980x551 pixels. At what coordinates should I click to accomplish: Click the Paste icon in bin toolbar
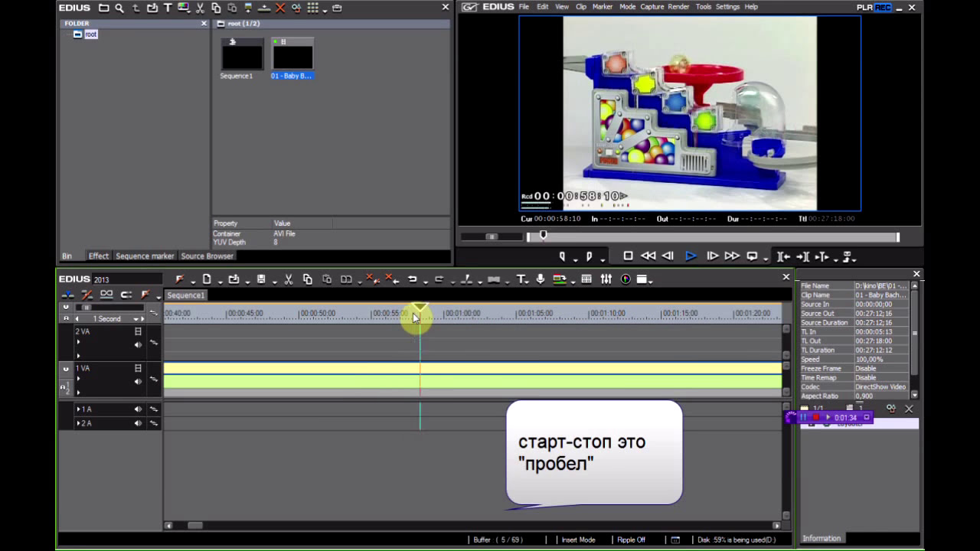[x=232, y=8]
